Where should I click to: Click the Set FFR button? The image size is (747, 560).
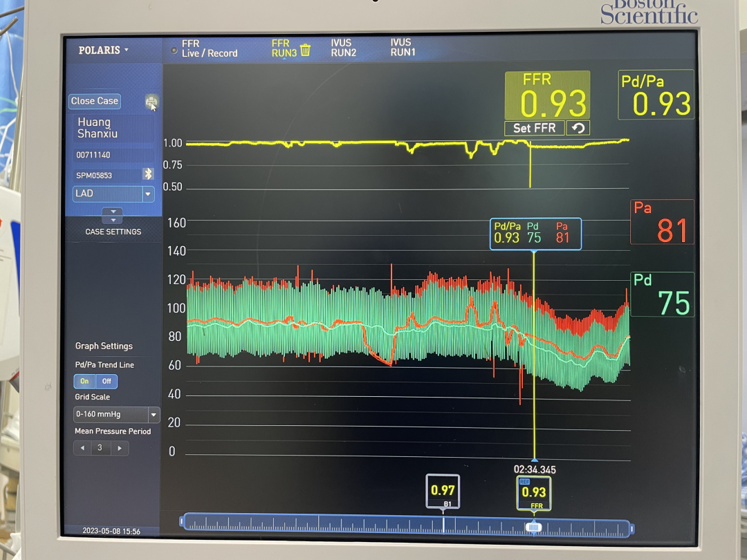click(x=535, y=128)
